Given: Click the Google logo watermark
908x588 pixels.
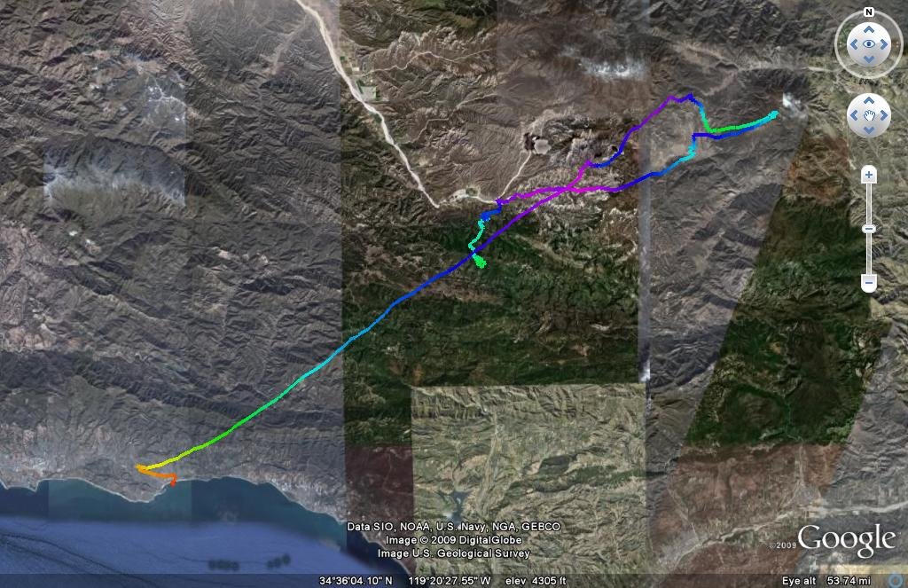Looking at the screenshot, I should point(847,540).
